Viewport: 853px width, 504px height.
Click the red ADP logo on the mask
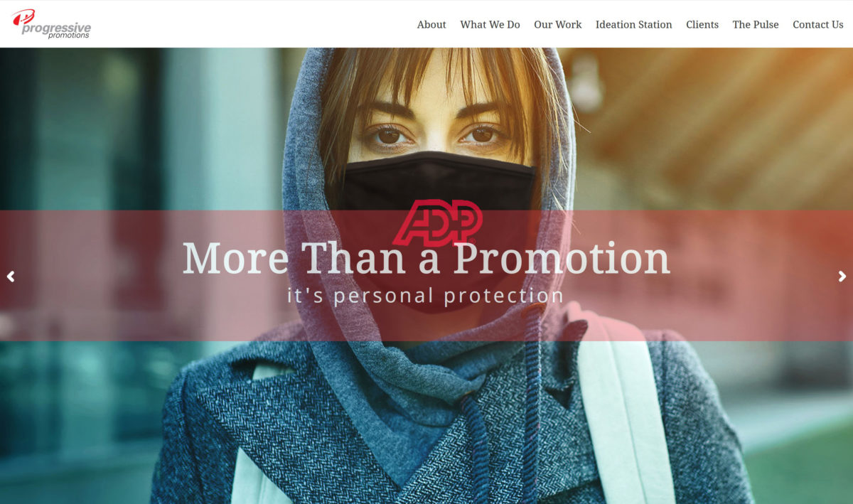pos(437,222)
